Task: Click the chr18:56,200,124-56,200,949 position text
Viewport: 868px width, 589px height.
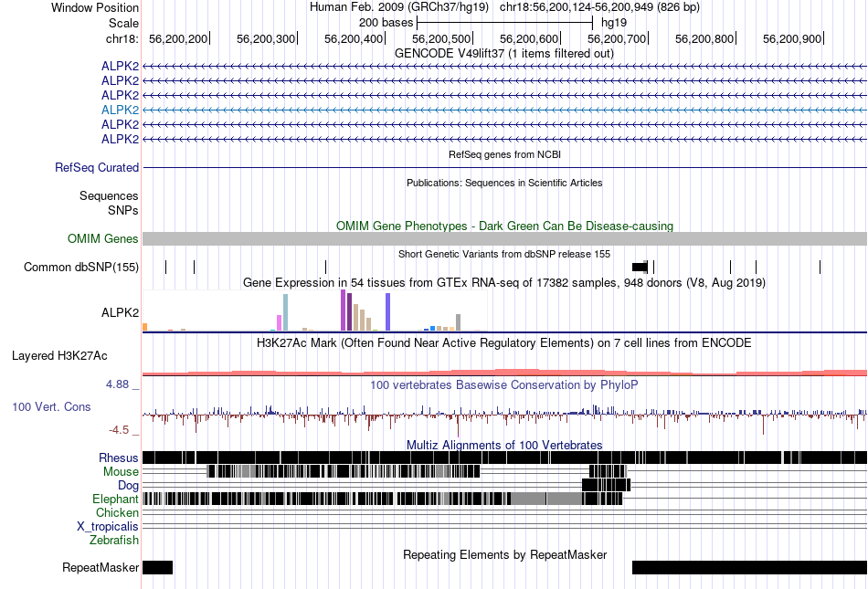Action: pyautogui.click(x=599, y=7)
